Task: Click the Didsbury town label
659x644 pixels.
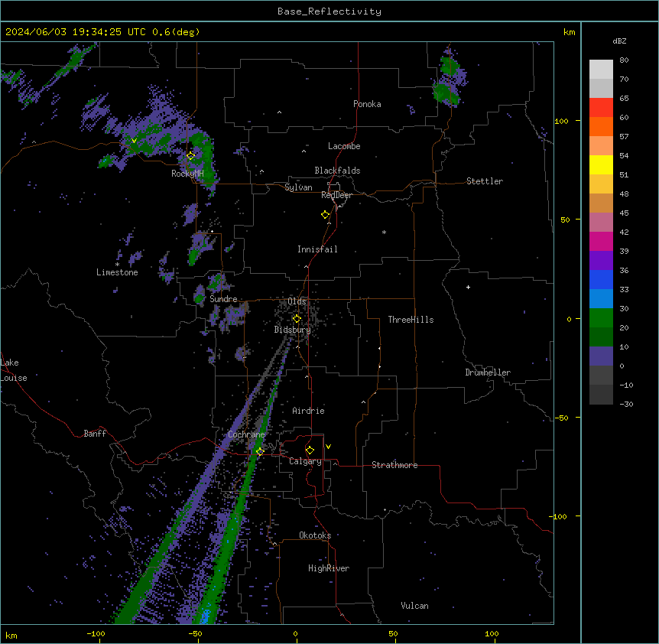Action: [x=293, y=330]
